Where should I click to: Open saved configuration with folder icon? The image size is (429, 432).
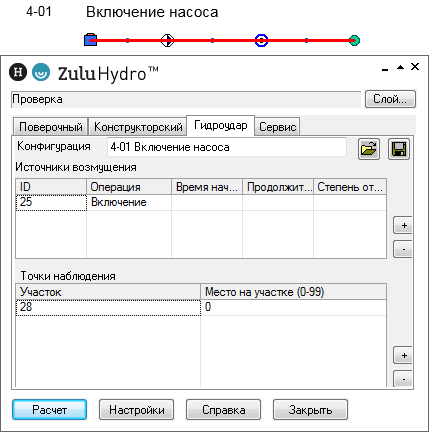point(369,149)
